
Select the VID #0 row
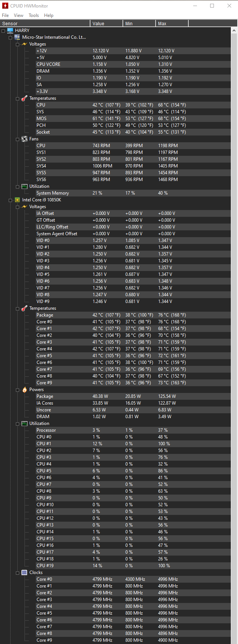tap(133, 241)
